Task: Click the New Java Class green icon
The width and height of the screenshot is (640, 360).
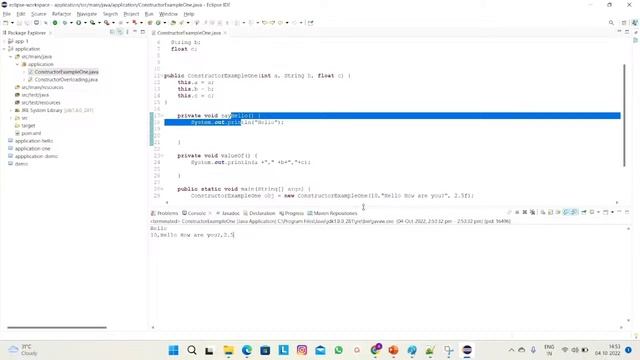Action: pyautogui.click(x=158, y=23)
